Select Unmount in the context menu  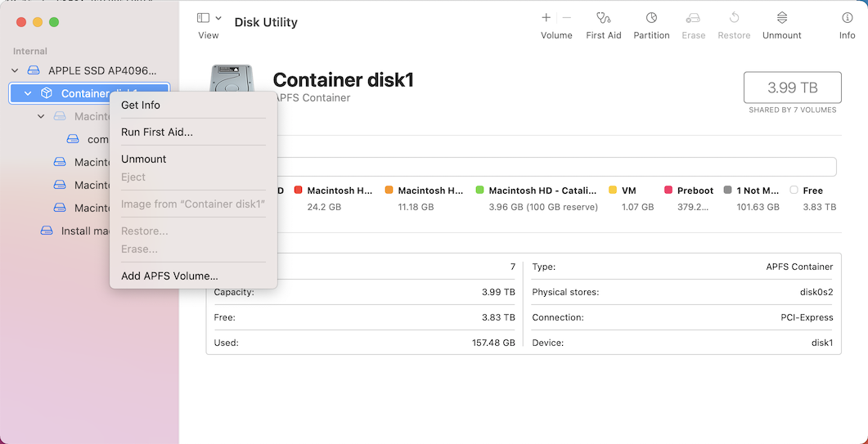[x=144, y=159]
